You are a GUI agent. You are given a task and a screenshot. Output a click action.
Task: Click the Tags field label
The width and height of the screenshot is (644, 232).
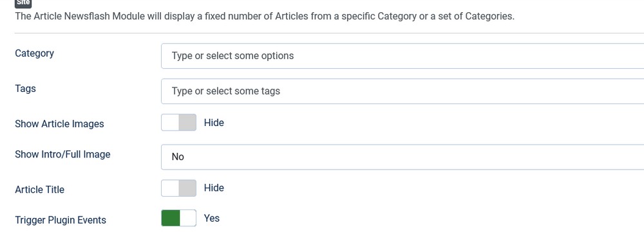pyautogui.click(x=26, y=89)
